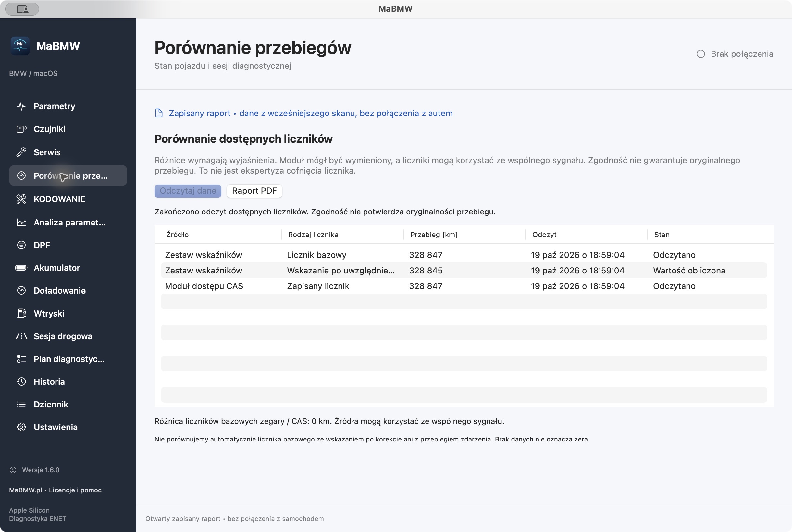Click the Ustawienia gear icon
The image size is (792, 532).
21,427
